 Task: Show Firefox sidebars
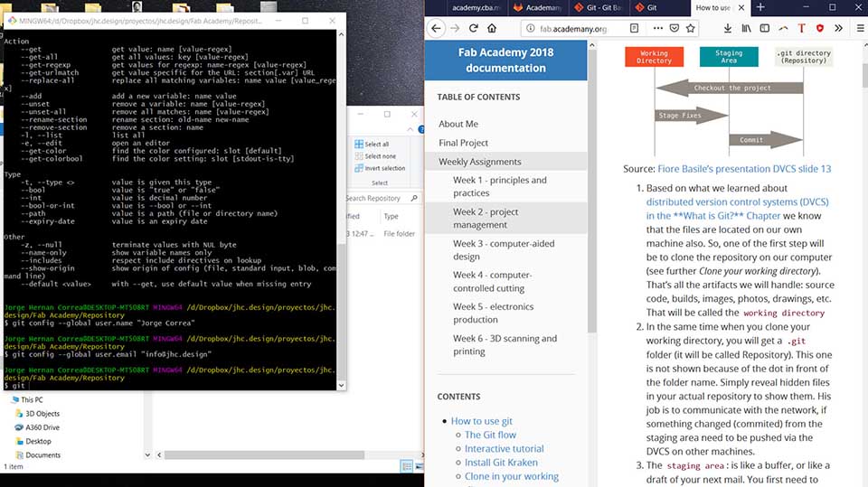[x=765, y=28]
